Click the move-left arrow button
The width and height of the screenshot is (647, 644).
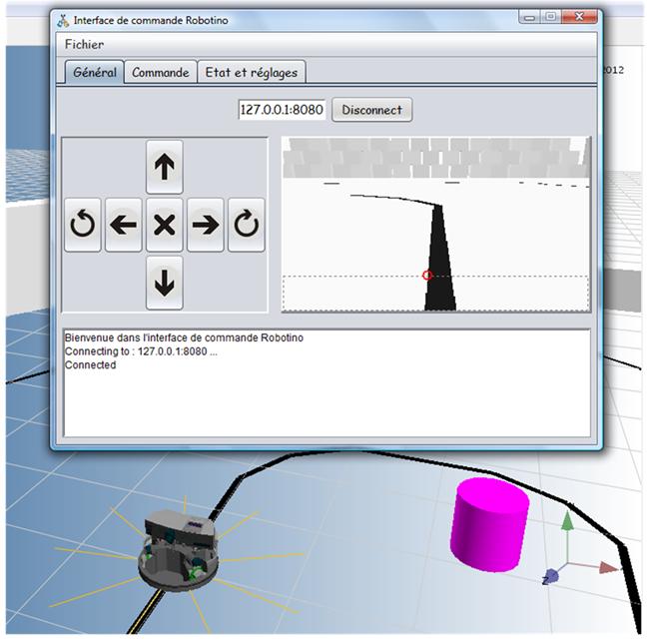123,225
